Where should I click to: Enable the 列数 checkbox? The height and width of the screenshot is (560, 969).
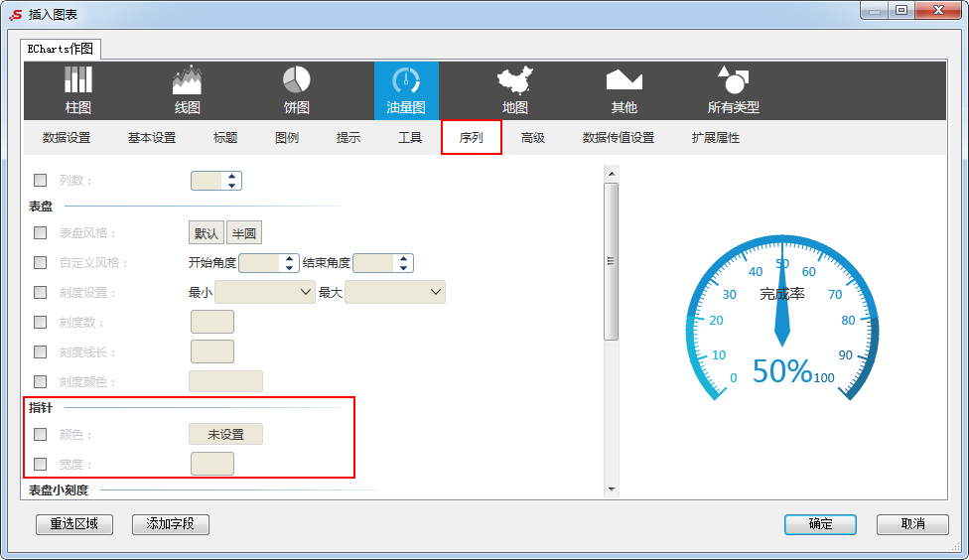[x=40, y=180]
